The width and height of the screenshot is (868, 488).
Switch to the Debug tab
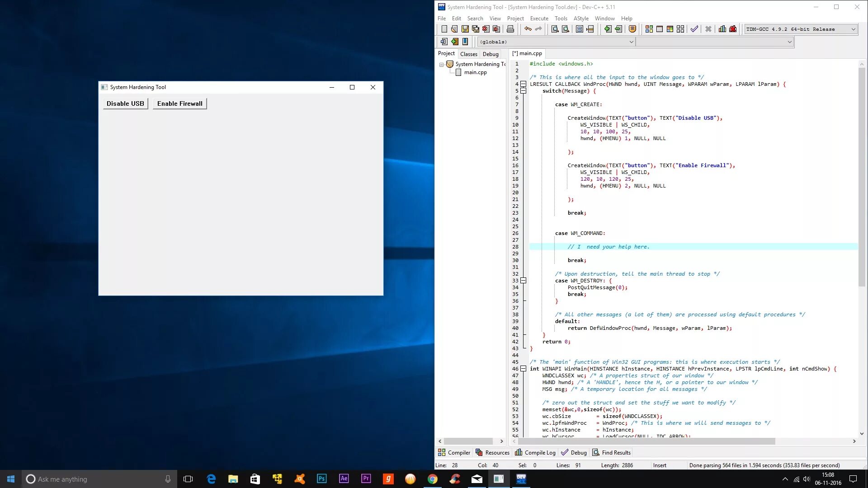point(490,54)
